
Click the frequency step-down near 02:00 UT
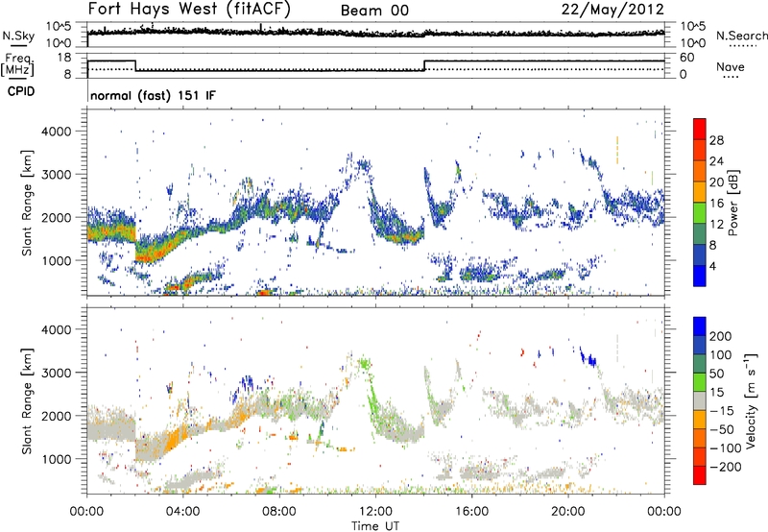135,65
